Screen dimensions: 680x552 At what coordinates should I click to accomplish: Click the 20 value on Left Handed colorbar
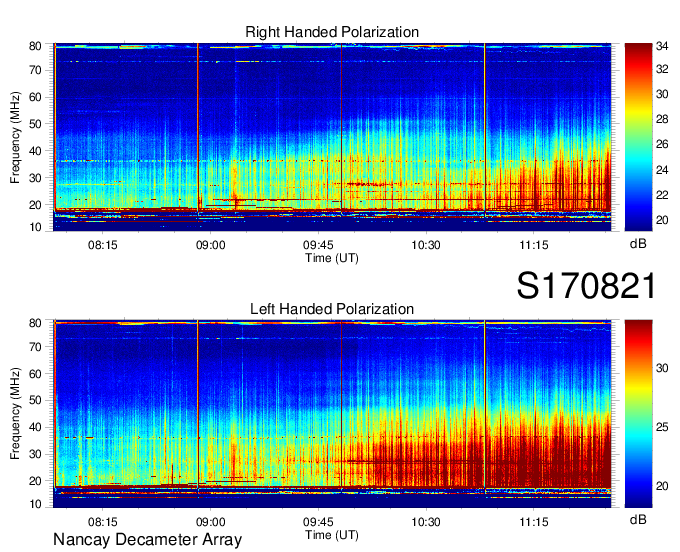tap(662, 486)
